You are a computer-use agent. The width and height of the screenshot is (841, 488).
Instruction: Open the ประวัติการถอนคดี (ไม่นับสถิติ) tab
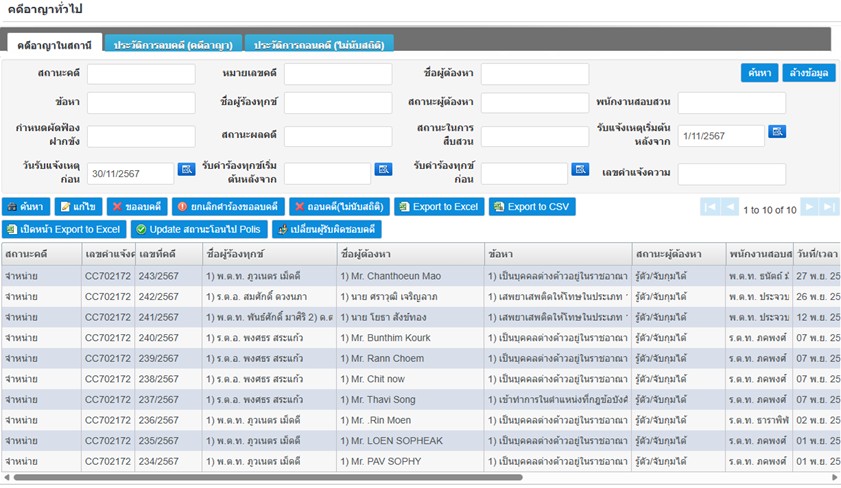(x=319, y=45)
